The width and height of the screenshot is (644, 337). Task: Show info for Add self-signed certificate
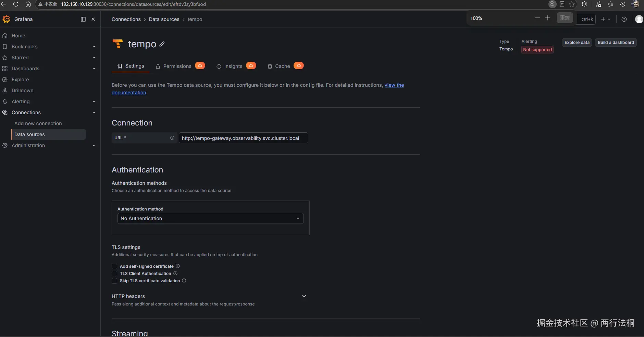coord(178,266)
